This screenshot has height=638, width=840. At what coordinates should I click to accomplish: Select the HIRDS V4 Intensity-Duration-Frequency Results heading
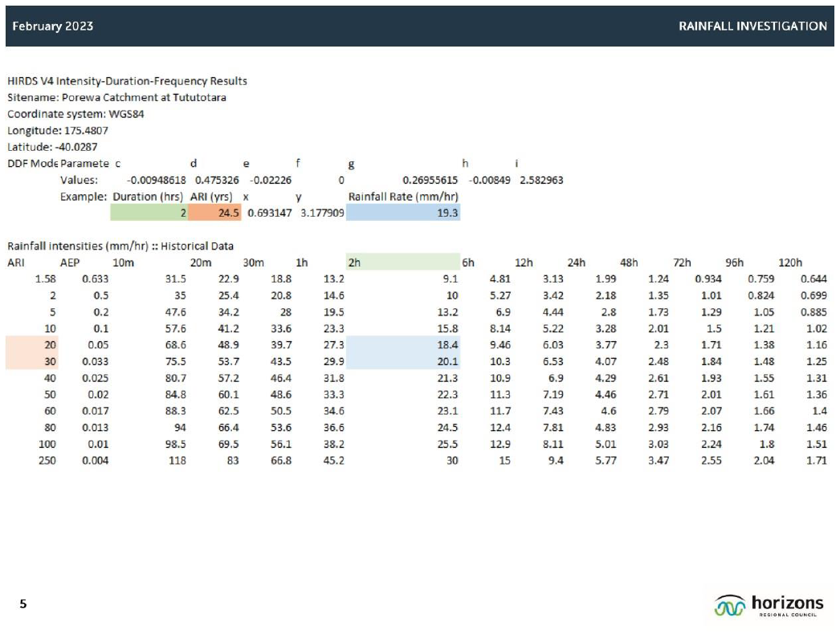(x=127, y=81)
